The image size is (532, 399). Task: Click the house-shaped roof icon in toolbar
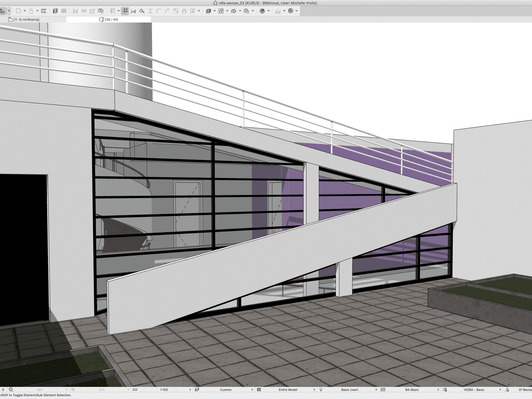pos(184,11)
